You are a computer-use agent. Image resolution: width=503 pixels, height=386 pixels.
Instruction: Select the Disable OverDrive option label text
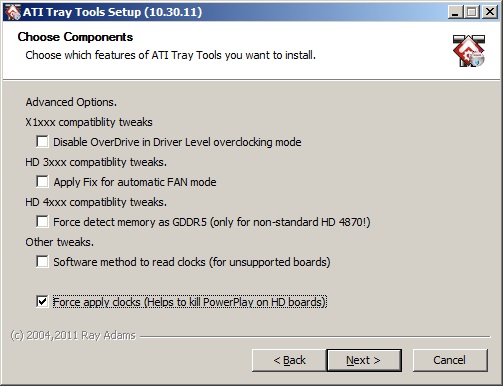click(177, 142)
